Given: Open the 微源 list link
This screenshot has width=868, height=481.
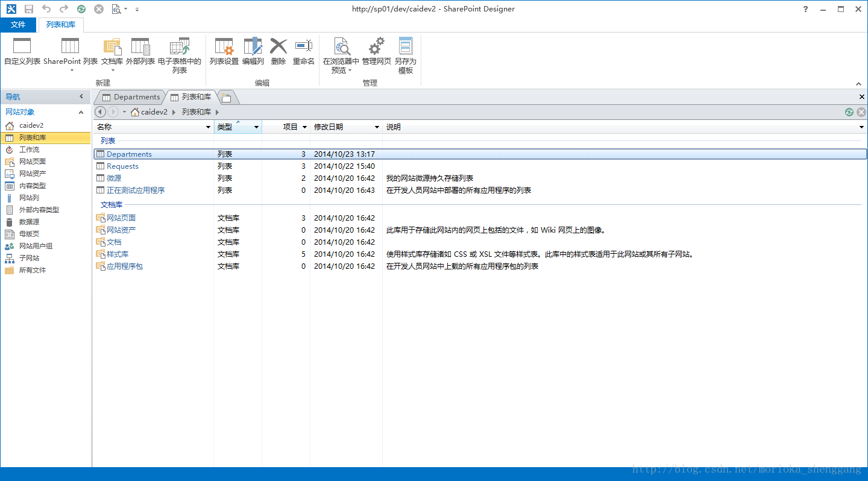Looking at the screenshot, I should point(114,178).
